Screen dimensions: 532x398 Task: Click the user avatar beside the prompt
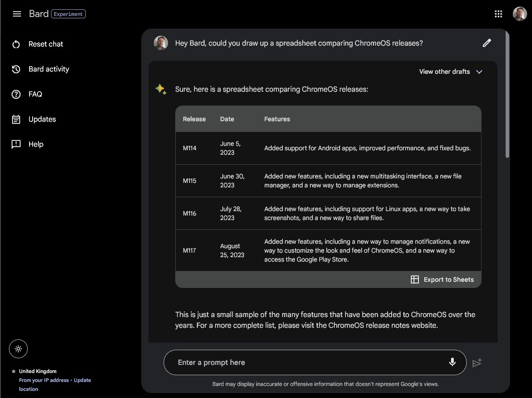[161, 43]
